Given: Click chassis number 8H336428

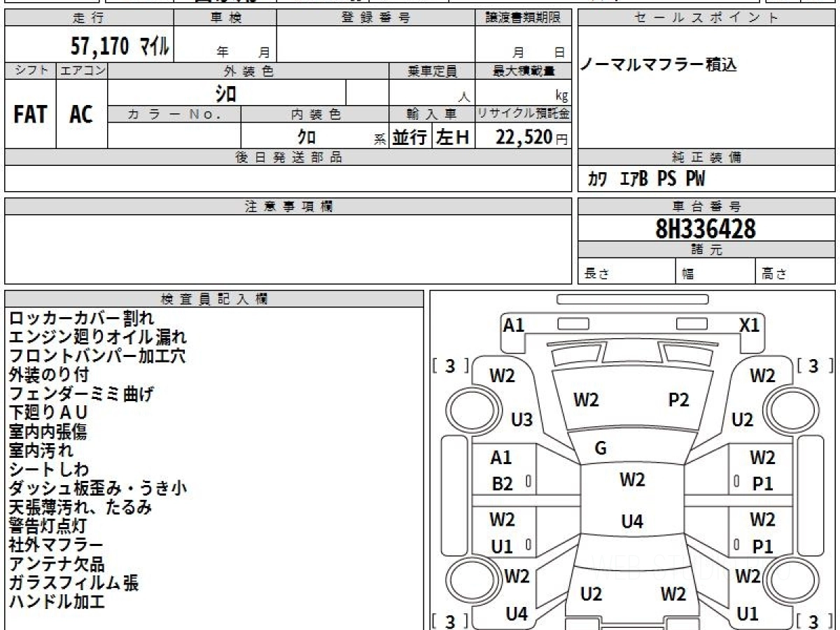Looking at the screenshot, I should click(706, 228).
